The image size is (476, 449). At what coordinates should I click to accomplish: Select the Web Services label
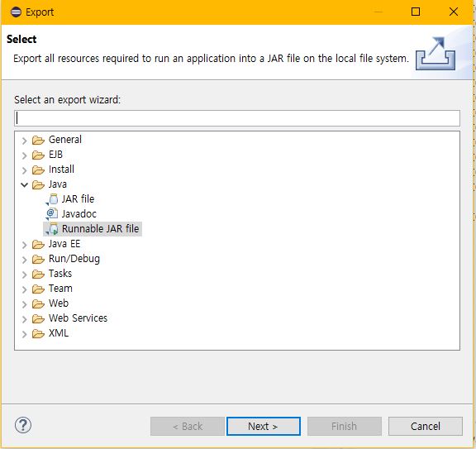(x=78, y=318)
